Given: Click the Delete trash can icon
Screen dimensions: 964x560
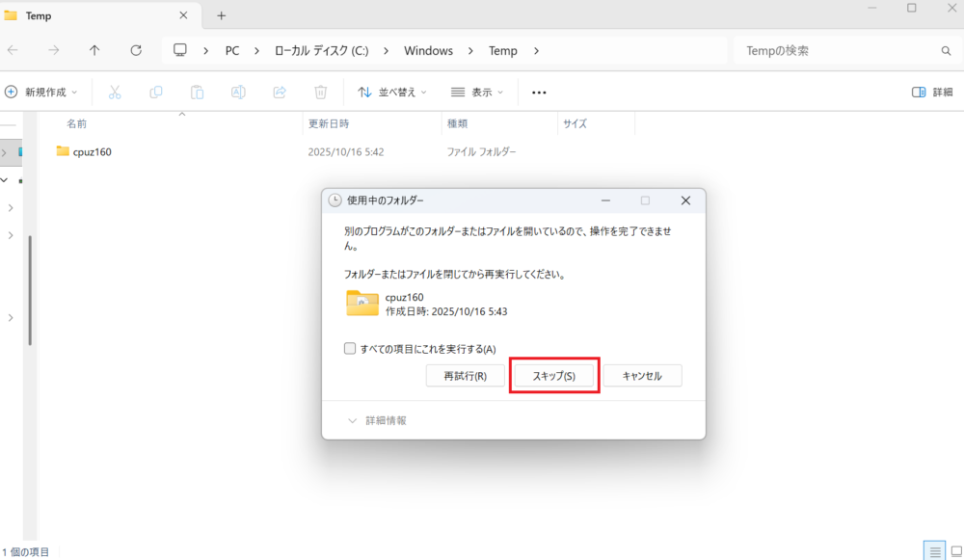Looking at the screenshot, I should 321,93.
